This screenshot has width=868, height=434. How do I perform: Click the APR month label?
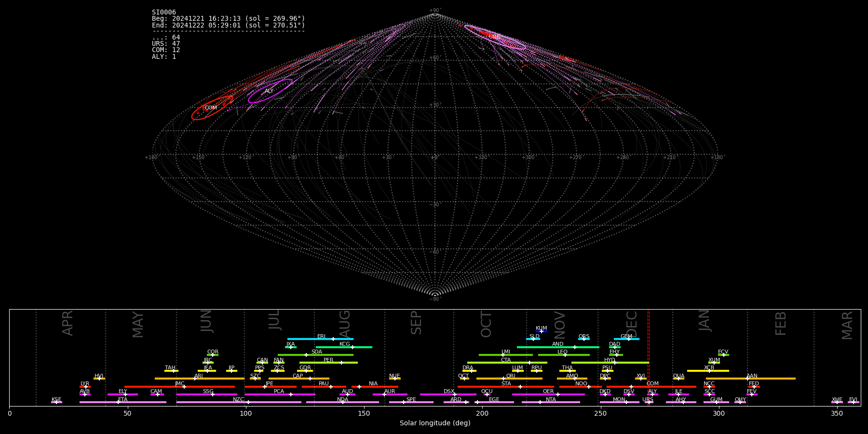[68, 323]
